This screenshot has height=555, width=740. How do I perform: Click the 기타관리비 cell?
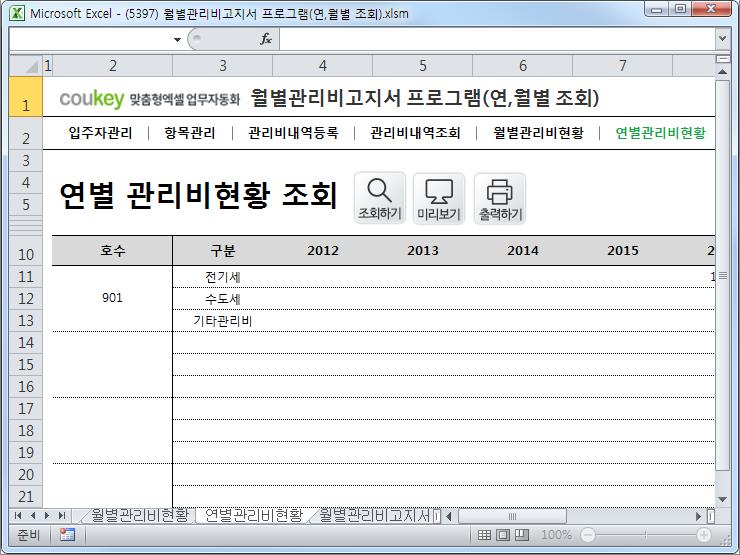tap(223, 320)
